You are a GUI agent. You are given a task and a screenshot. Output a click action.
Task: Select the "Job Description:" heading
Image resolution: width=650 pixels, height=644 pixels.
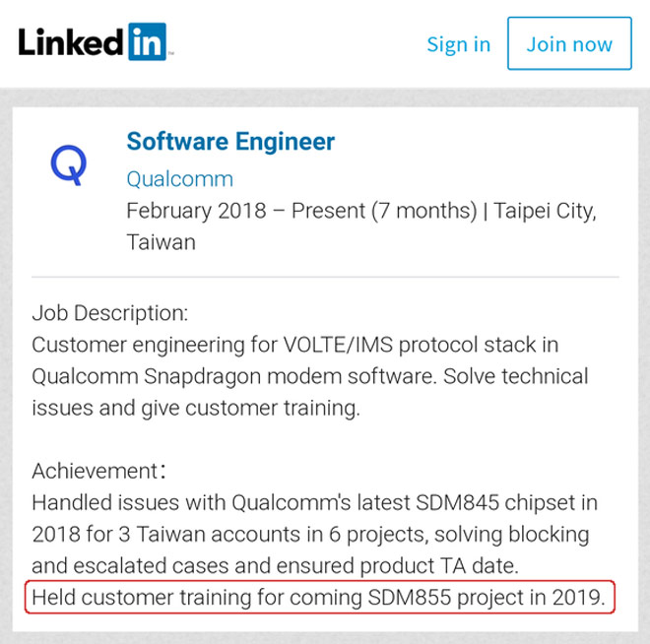coord(109,313)
